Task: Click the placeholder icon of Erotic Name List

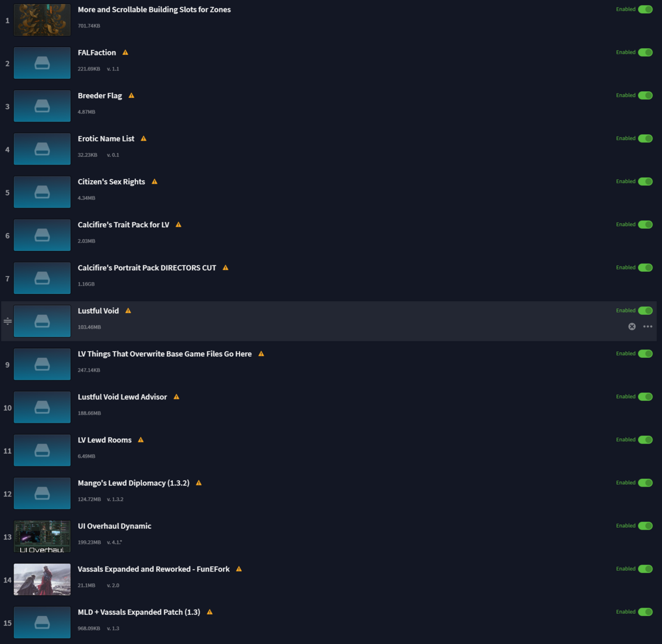Action: 42,149
